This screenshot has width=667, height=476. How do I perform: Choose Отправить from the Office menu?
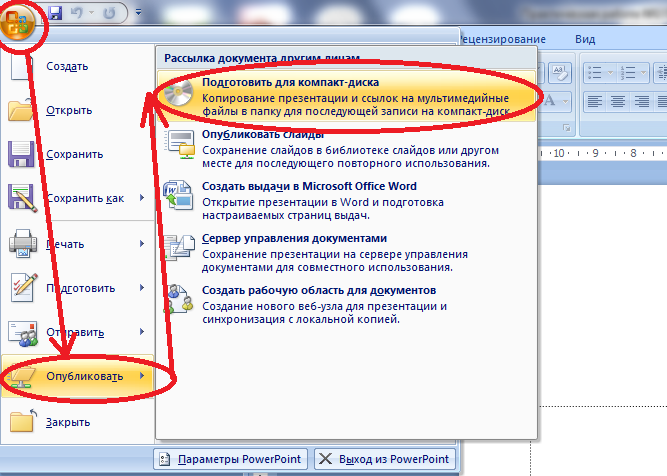77,332
